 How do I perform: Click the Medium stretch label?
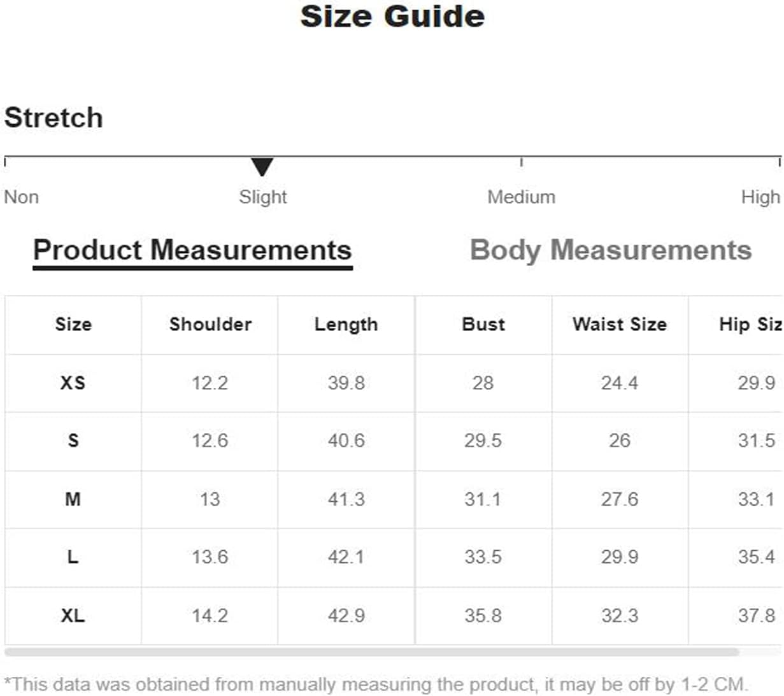(521, 197)
